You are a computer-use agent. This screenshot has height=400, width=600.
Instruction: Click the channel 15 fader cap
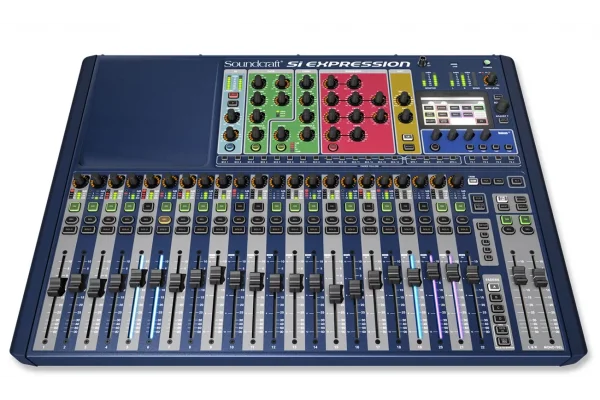336,294
